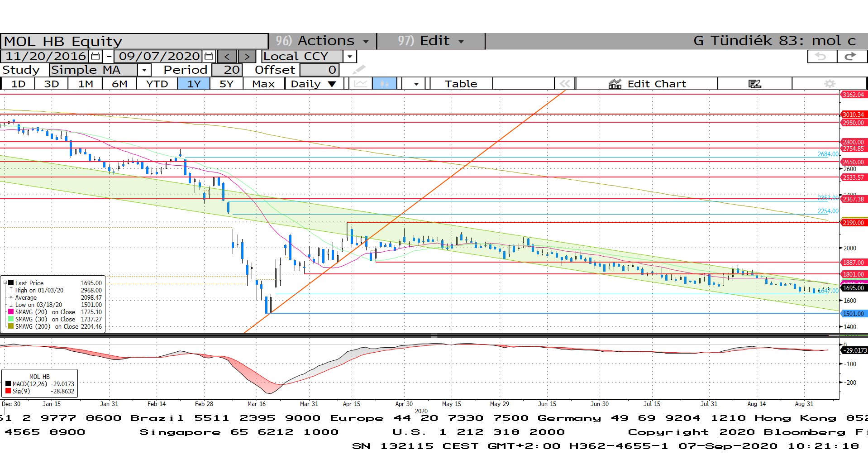Click the start date field 11/20/2016
868x464 pixels.
click(46, 56)
